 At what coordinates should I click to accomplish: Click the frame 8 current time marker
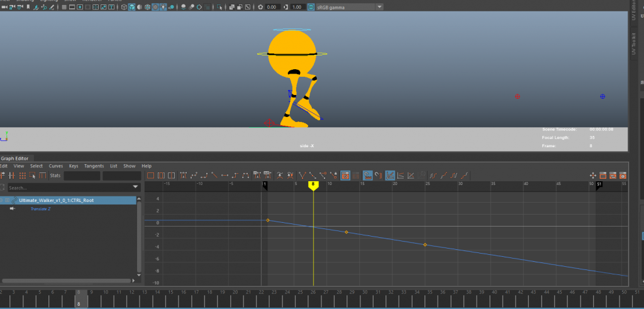point(313,186)
